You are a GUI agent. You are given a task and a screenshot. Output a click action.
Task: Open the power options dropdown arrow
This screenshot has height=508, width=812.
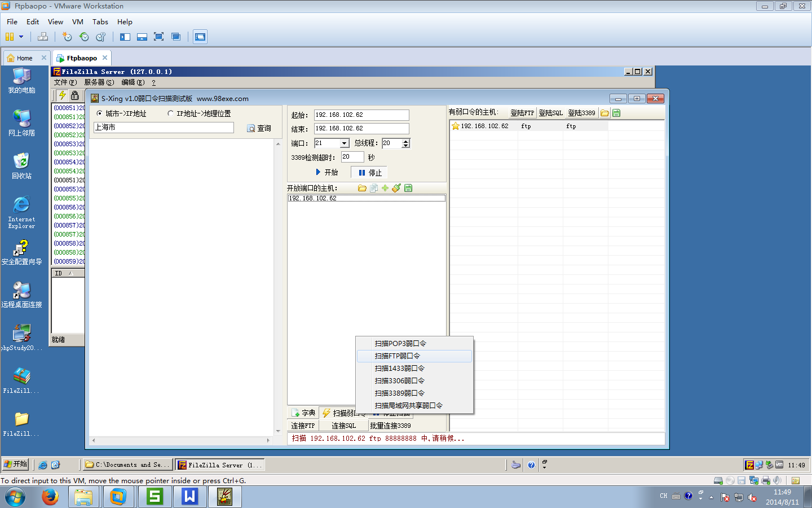coord(21,37)
